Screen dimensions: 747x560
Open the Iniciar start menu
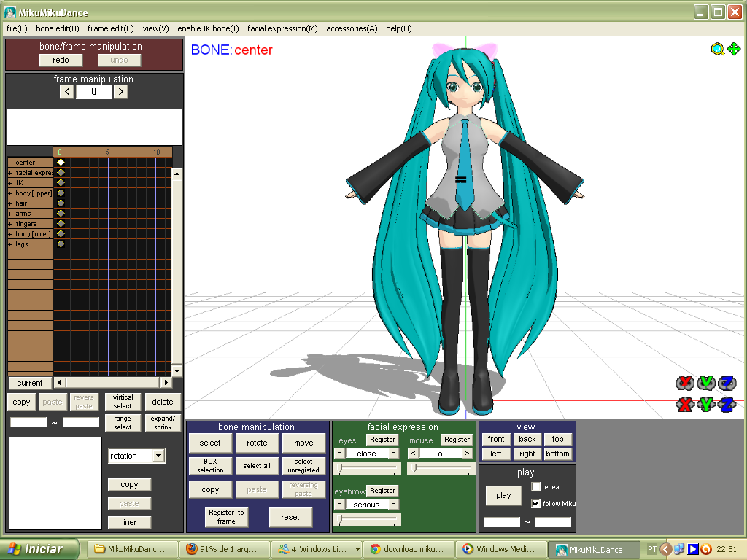coord(38,549)
